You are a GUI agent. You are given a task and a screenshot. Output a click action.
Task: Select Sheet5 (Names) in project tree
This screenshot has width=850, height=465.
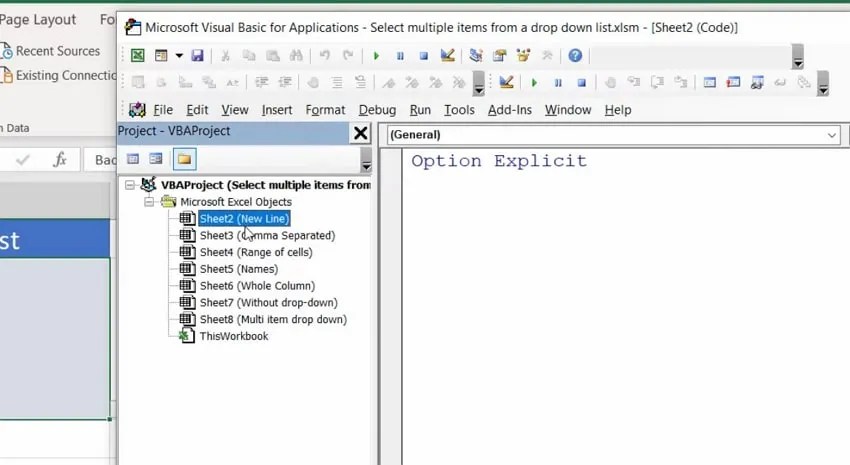(239, 269)
